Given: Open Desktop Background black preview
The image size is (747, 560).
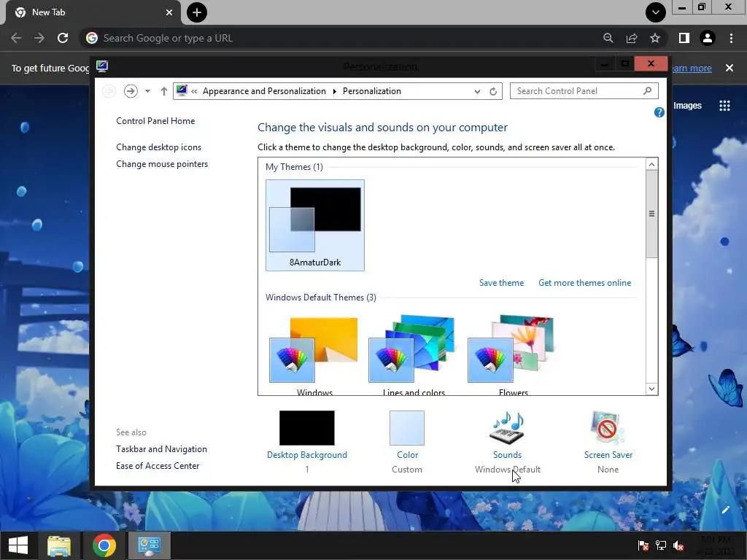Looking at the screenshot, I should click(307, 427).
